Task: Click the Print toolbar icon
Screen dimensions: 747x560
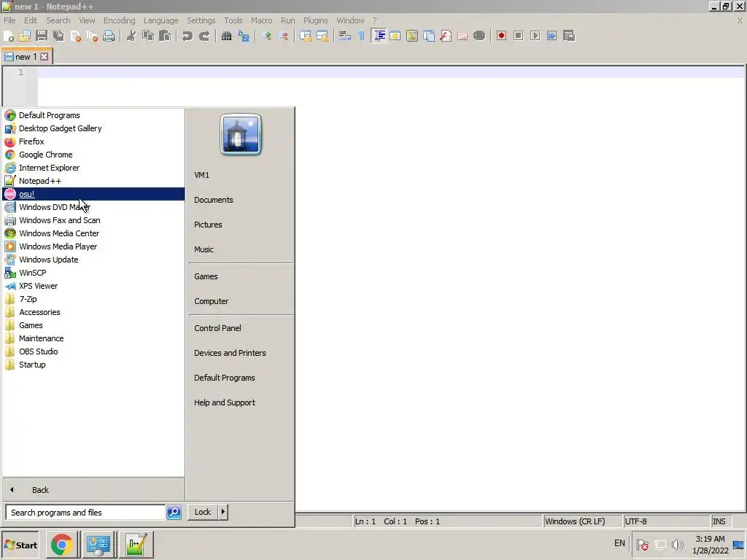Action: [x=109, y=36]
